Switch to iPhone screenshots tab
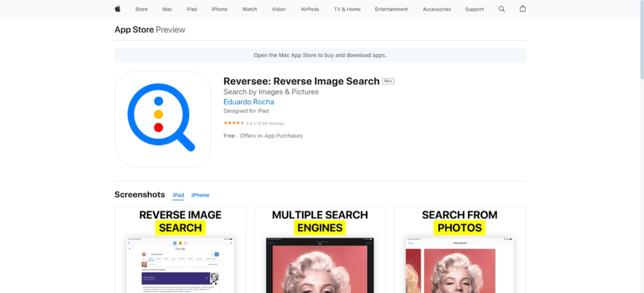Screen dimensions: 644x293 200,195
